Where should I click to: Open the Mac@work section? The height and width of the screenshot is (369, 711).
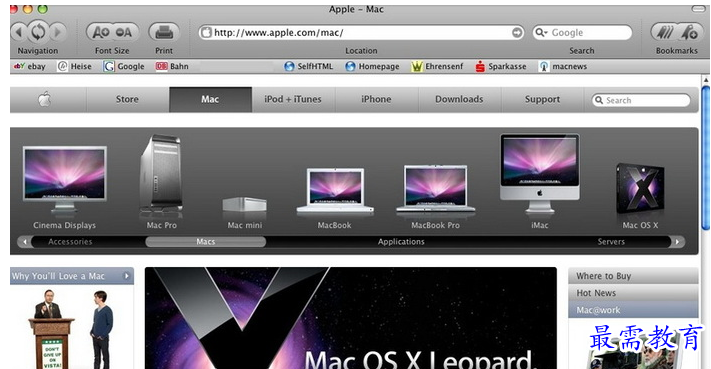pyautogui.click(x=633, y=310)
